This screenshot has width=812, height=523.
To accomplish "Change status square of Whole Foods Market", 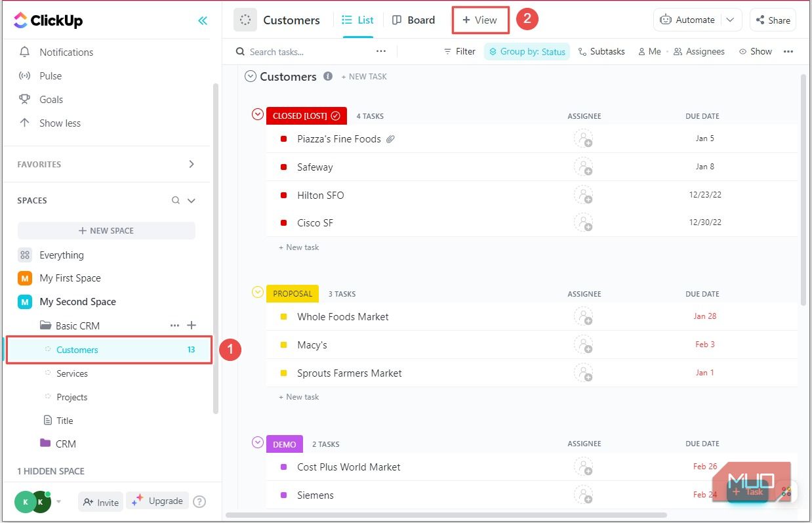I will click(284, 317).
